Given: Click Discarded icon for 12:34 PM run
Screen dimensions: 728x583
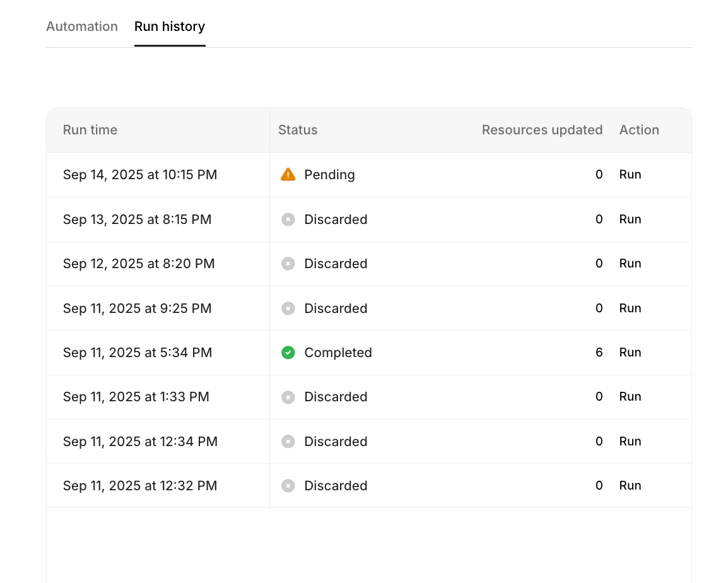Looking at the screenshot, I should [x=288, y=442].
